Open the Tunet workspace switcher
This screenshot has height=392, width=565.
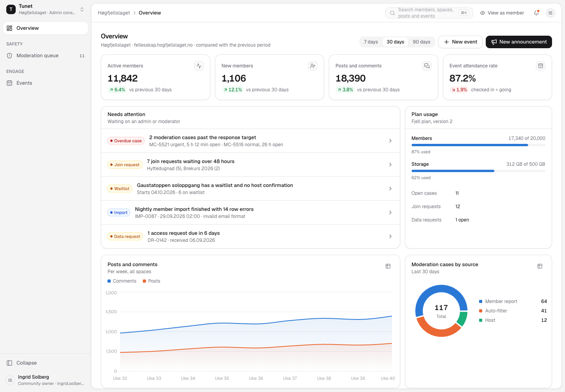46,9
